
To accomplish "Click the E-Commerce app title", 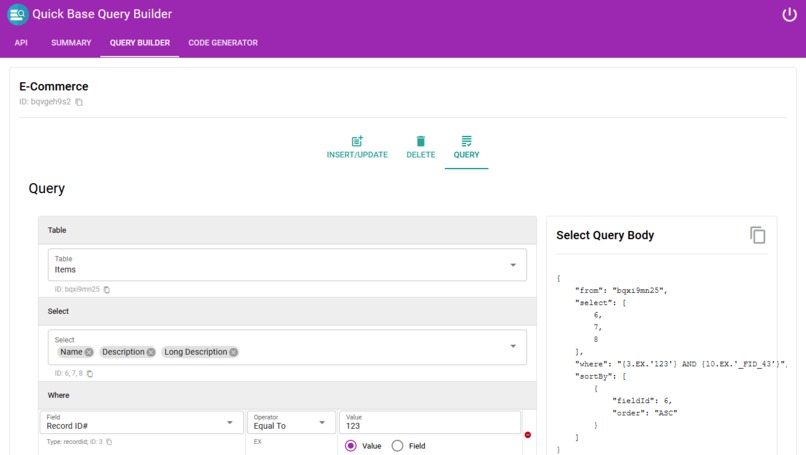I will [x=54, y=86].
